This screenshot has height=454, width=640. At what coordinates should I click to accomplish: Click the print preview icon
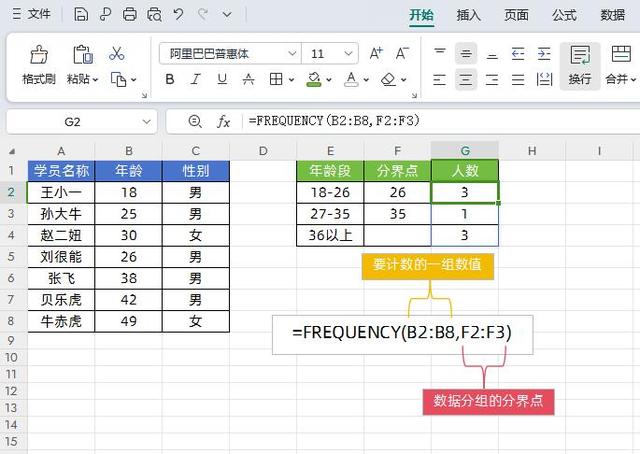point(154,15)
